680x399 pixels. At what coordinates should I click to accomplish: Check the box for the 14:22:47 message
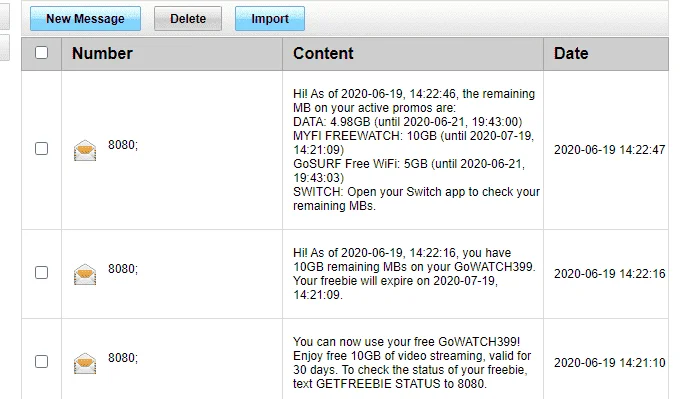pyautogui.click(x=41, y=149)
